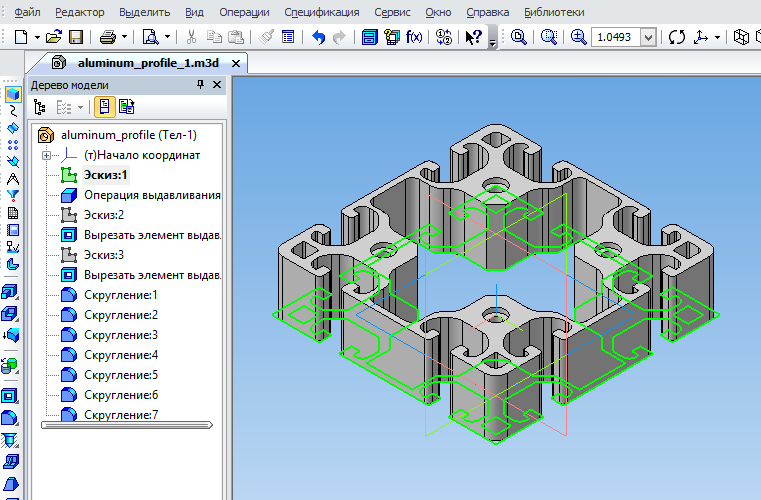Open Print Preview from the toolbar
This screenshot has height=500, width=761.
point(150,37)
